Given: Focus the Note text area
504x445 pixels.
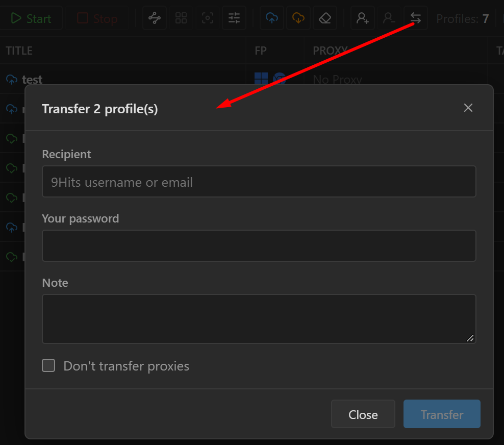Looking at the screenshot, I should (259, 319).
